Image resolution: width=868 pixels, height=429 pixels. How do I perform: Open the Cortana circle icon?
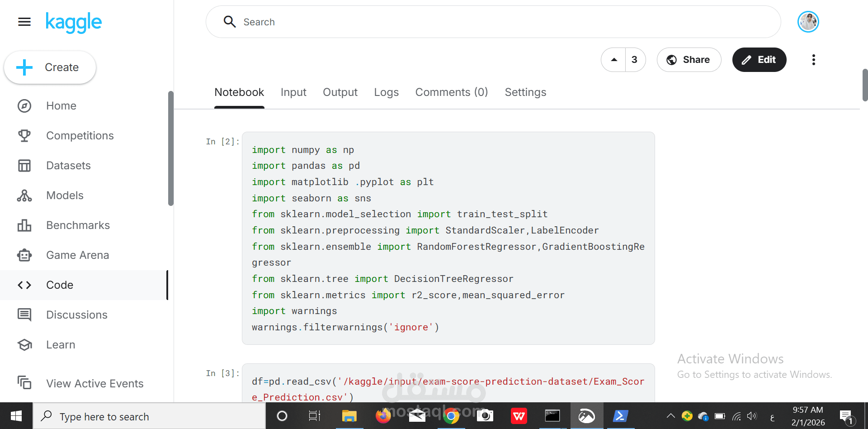coord(282,416)
